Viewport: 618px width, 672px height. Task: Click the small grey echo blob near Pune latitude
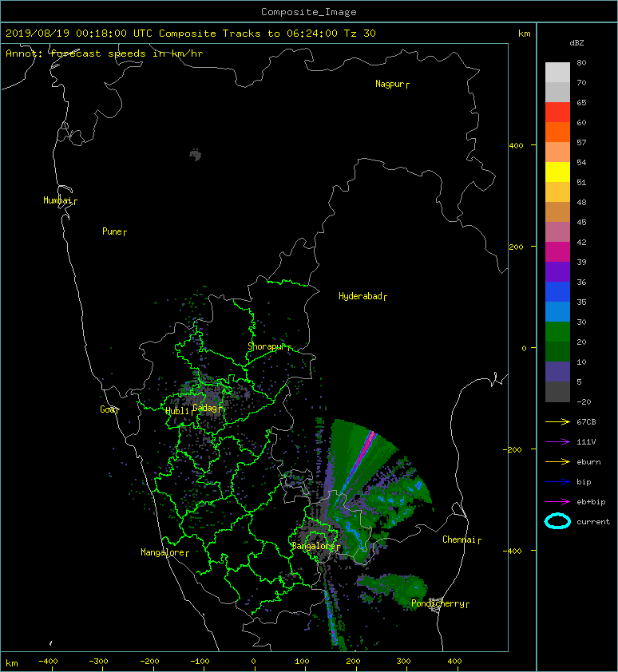point(196,155)
